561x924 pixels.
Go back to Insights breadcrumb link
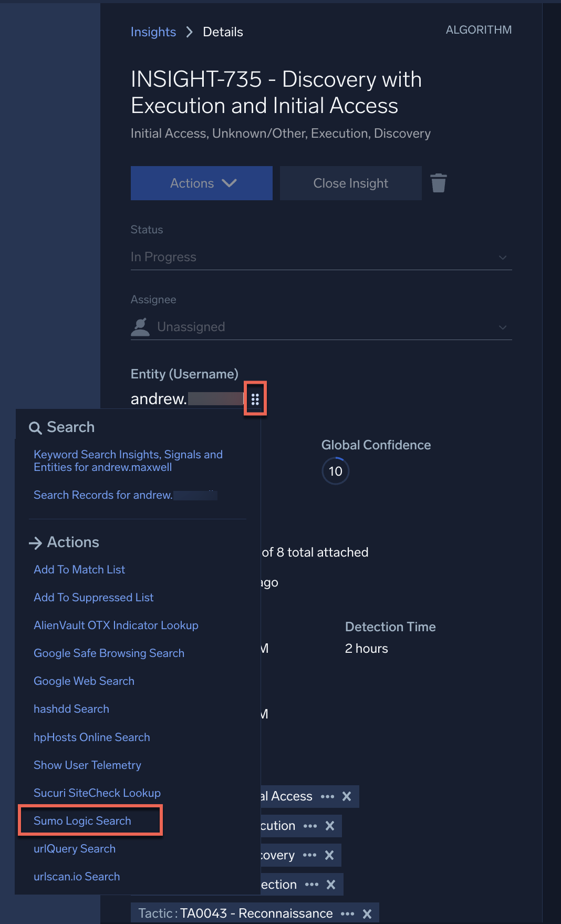153,32
